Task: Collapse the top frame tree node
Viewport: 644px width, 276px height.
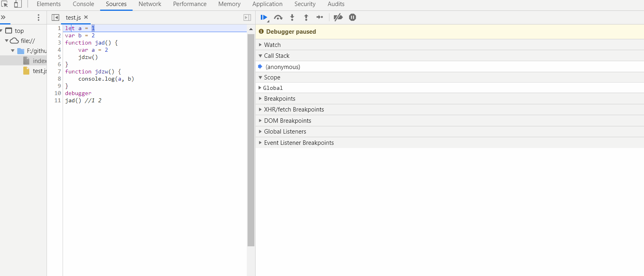Action: pyautogui.click(x=2, y=31)
